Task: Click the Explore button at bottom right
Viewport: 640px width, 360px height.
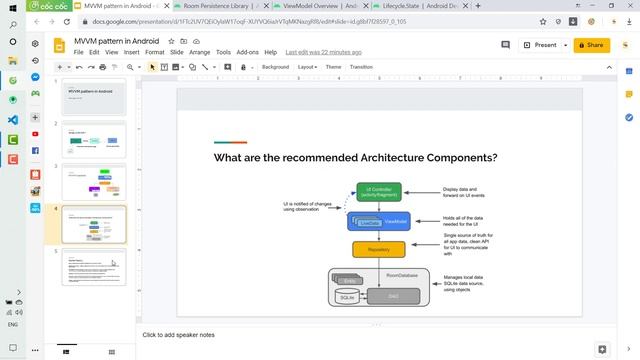Action: pyautogui.click(x=602, y=349)
